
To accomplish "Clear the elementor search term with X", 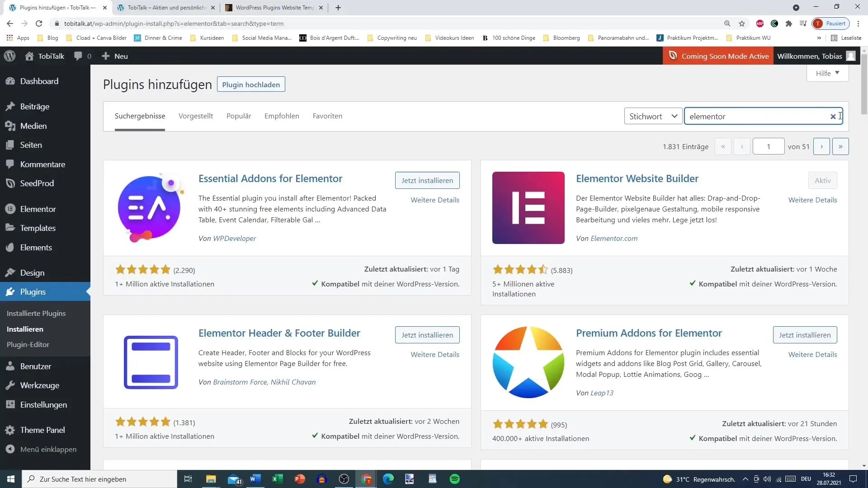I will tap(832, 117).
